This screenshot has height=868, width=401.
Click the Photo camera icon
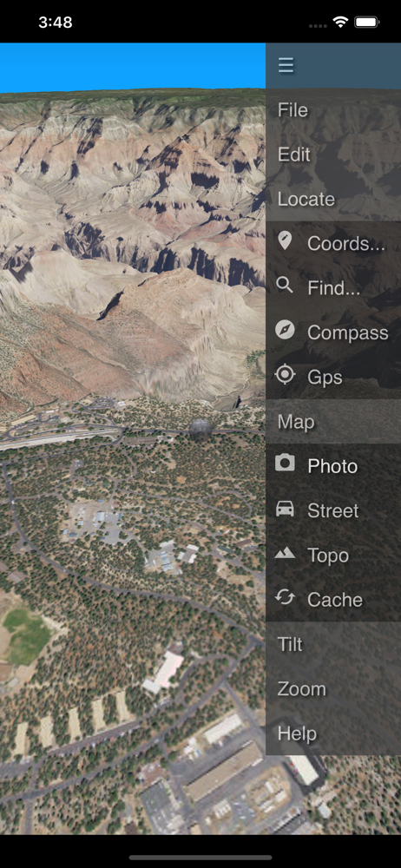pos(285,463)
